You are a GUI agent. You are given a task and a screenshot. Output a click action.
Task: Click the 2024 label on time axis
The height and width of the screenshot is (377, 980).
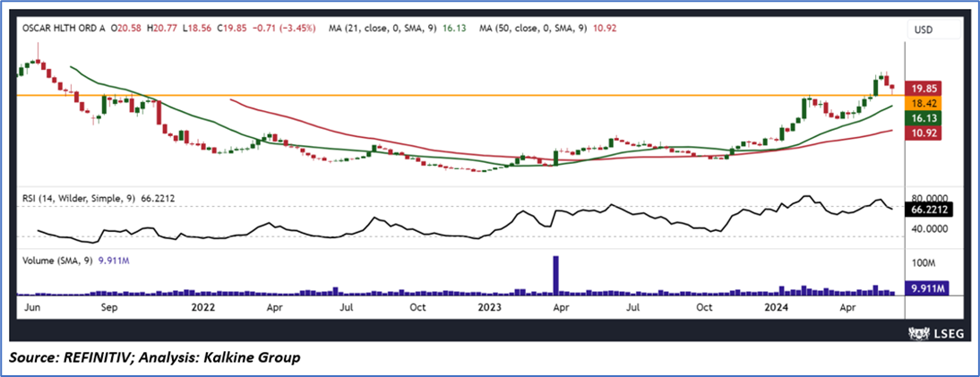(x=778, y=308)
